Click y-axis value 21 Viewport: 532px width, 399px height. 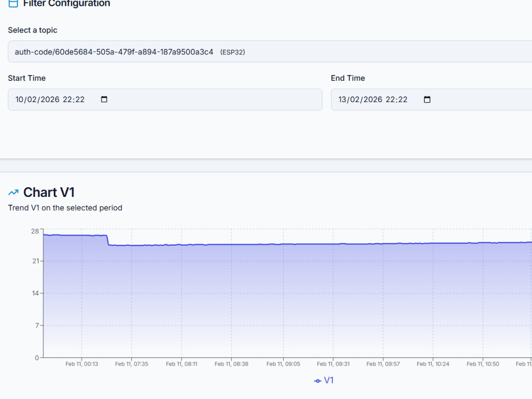(x=36, y=261)
